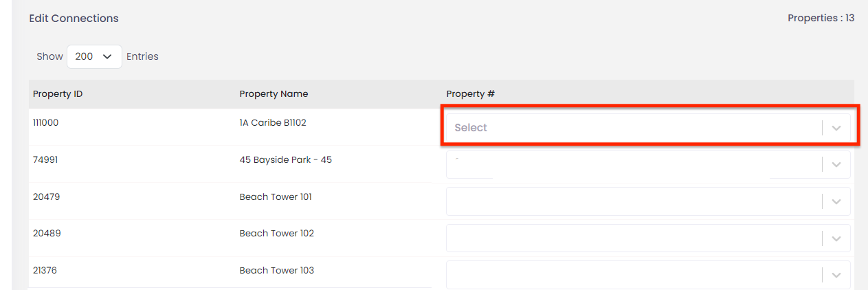
Task: Focus Property # field for Beach Tower 103
Action: click(632, 275)
